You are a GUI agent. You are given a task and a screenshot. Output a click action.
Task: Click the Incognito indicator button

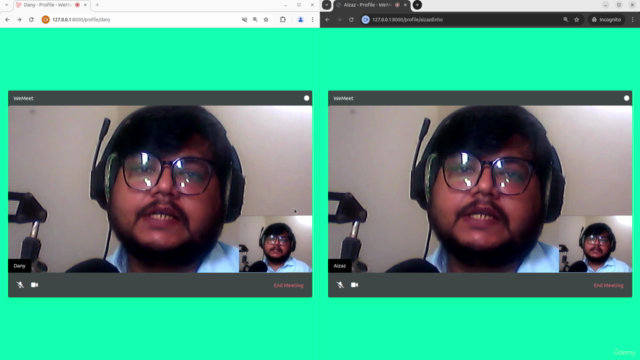point(606,20)
